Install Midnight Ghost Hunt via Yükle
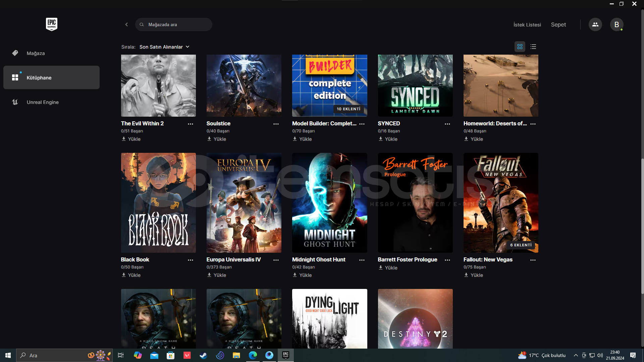 (x=302, y=275)
